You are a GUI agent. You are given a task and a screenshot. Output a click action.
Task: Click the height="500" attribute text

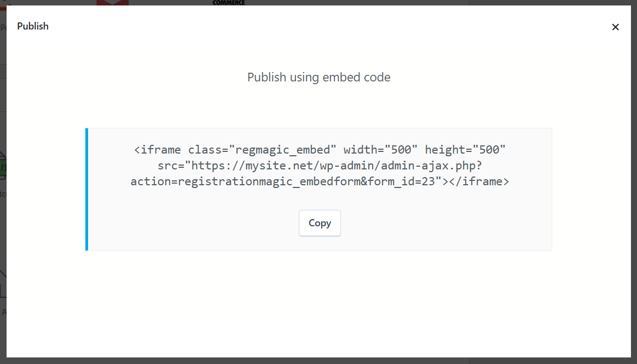pyautogui.click(x=465, y=149)
